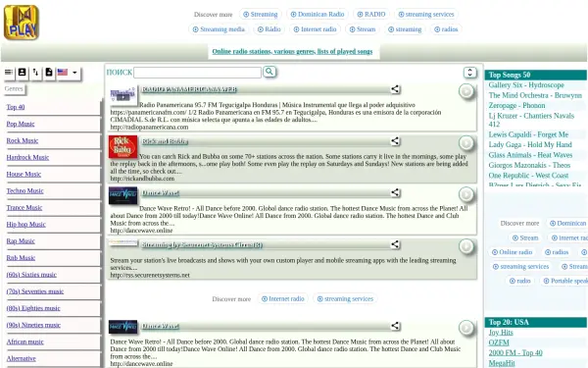Select One Republic - West Coast song
The height and width of the screenshot is (368, 588).
(x=528, y=176)
